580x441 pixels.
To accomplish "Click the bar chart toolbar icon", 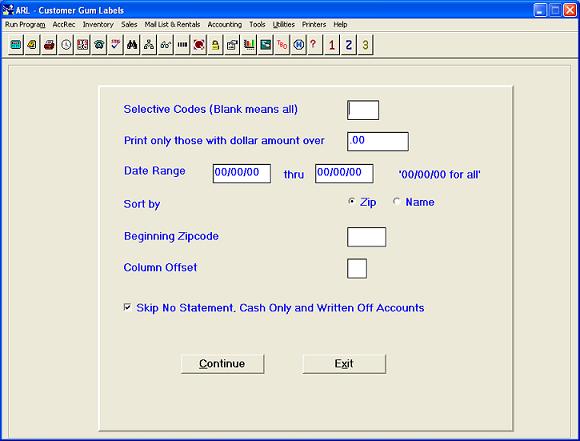I will 249,45.
